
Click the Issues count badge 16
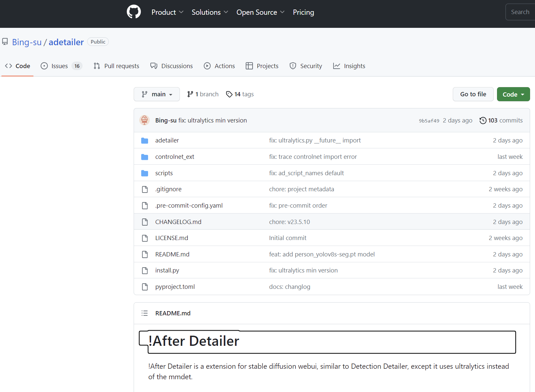click(x=77, y=66)
